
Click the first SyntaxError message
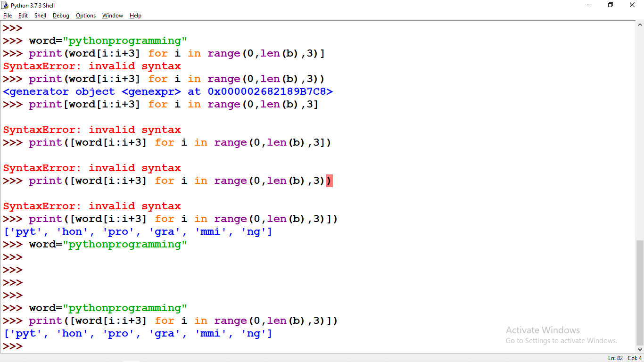click(x=92, y=66)
